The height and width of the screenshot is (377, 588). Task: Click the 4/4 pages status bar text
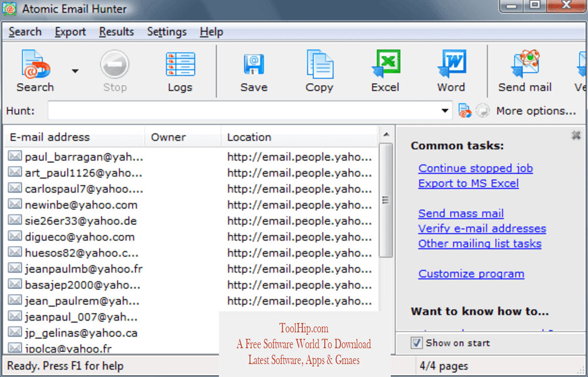pyautogui.click(x=444, y=366)
